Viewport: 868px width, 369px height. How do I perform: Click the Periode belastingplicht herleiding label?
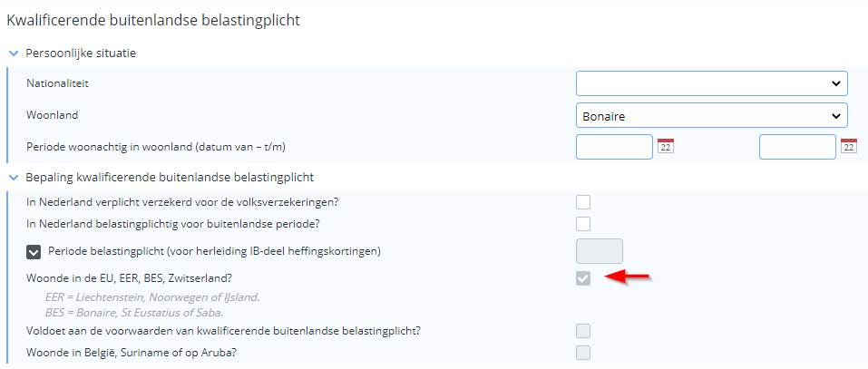coord(215,251)
